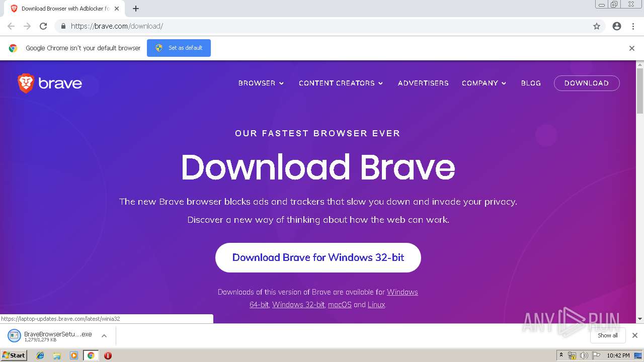Image resolution: width=644 pixels, height=362 pixels.
Task: Bookmark this page with star icon
Action: pos(597,26)
